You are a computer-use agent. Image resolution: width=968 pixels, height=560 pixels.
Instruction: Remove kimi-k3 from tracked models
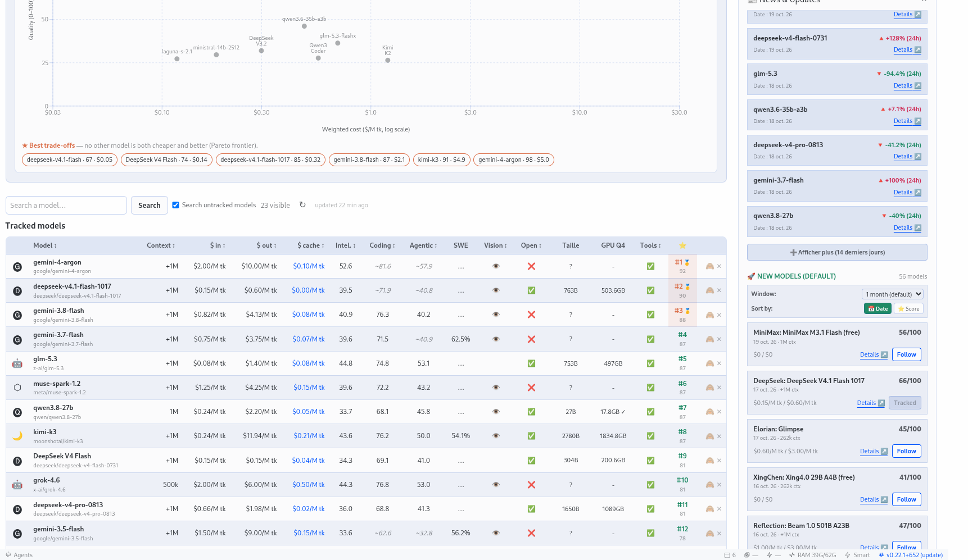719,436
